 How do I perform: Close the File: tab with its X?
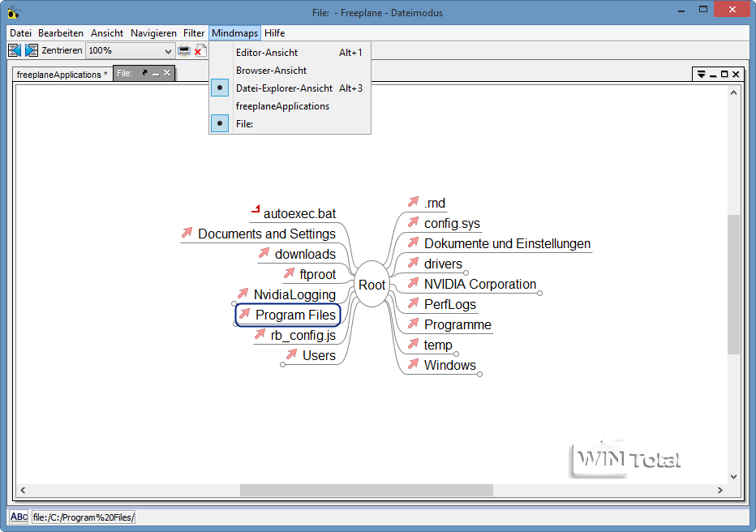point(167,73)
